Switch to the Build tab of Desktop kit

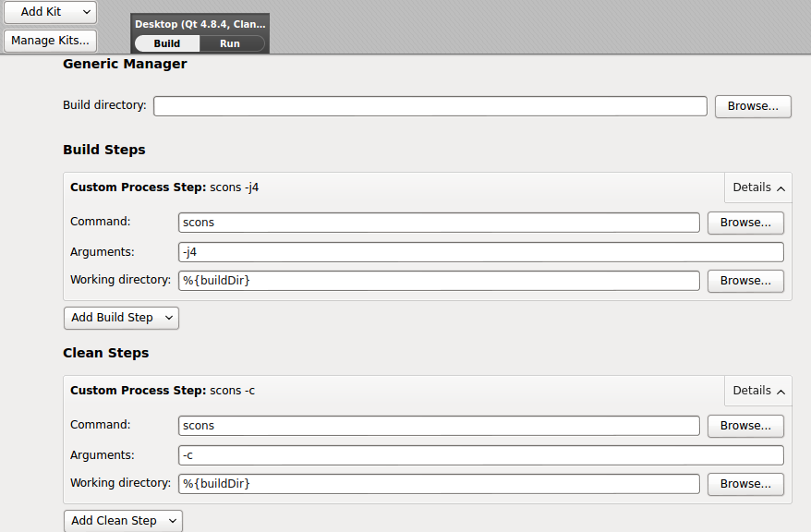coord(166,43)
